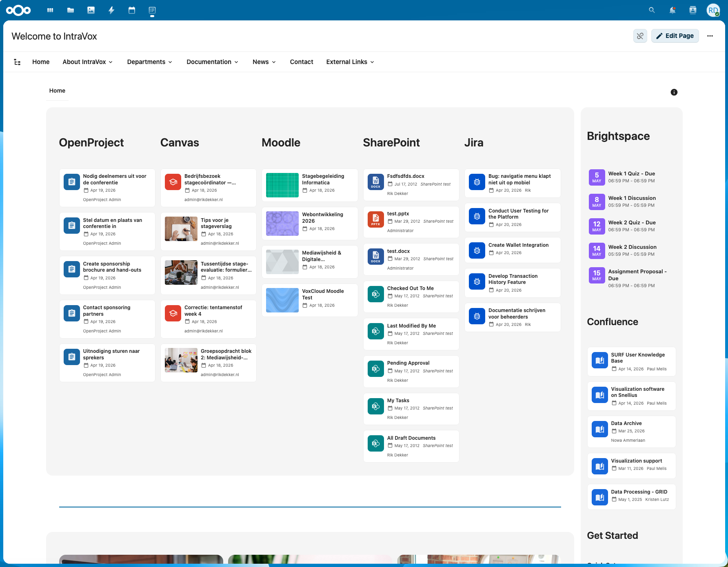Click the test.pptx PowerPoint icon
This screenshot has height=567, width=728.
click(x=376, y=219)
